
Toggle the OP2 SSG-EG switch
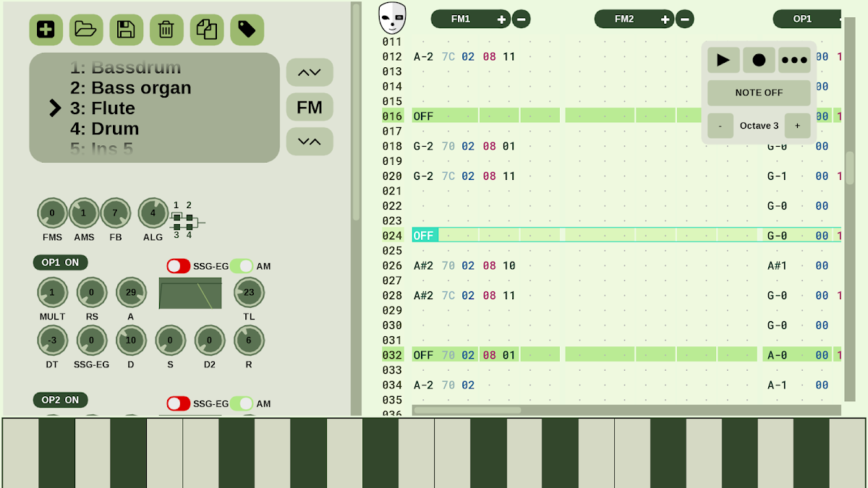click(179, 403)
